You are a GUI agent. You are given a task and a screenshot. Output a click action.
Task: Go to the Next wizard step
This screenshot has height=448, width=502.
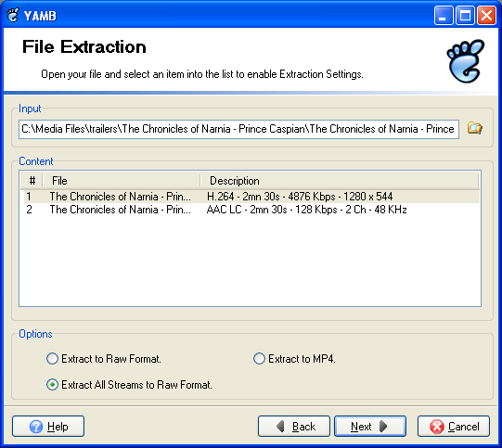[x=370, y=427]
